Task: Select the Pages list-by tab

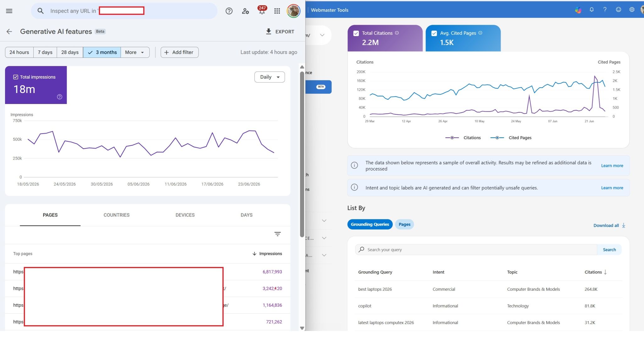Action: pyautogui.click(x=404, y=224)
